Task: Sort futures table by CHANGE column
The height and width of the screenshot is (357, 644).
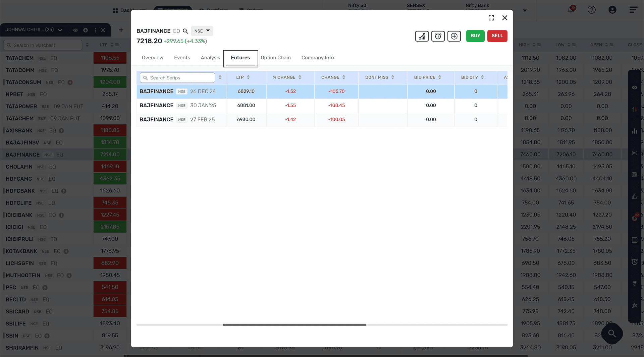Action: [x=343, y=77]
